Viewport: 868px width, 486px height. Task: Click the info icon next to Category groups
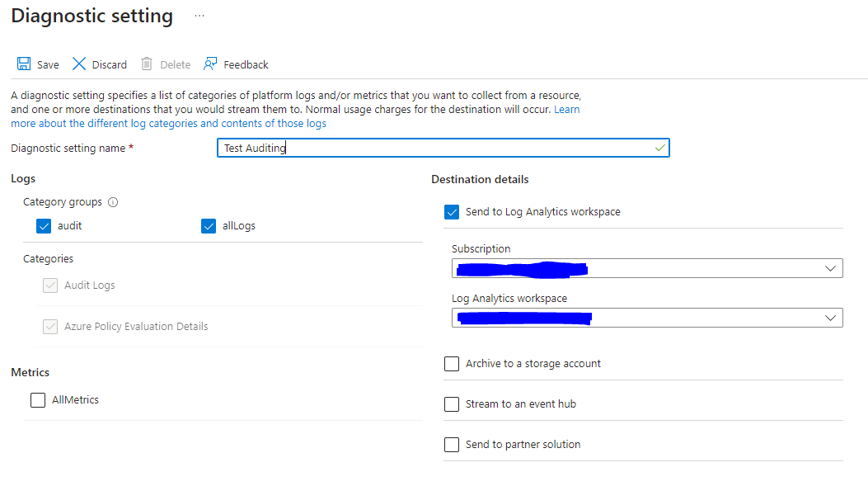pos(114,202)
